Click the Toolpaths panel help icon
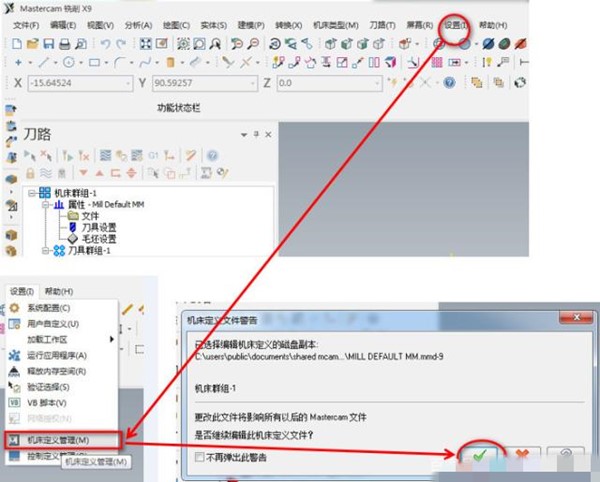The image size is (600, 482). click(212, 155)
